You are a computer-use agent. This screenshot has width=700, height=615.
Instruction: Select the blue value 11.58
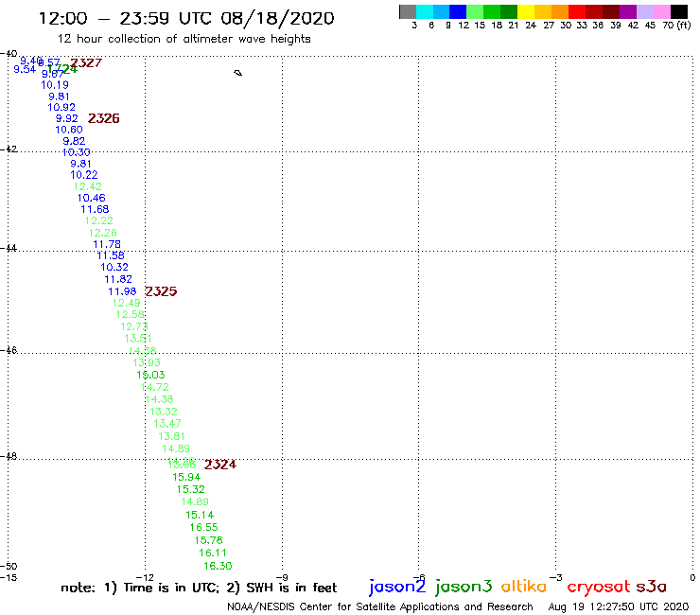tap(111, 255)
